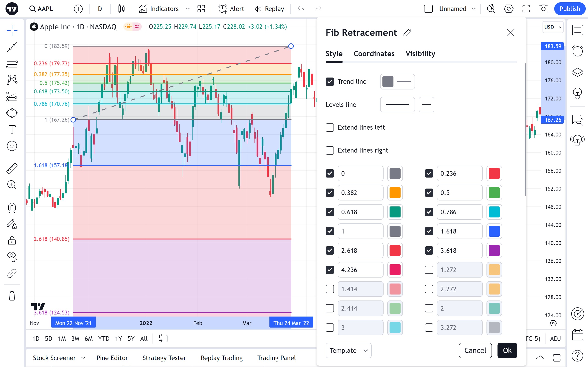
Task: Take a chart snapshot with camera icon
Action: 543,9
